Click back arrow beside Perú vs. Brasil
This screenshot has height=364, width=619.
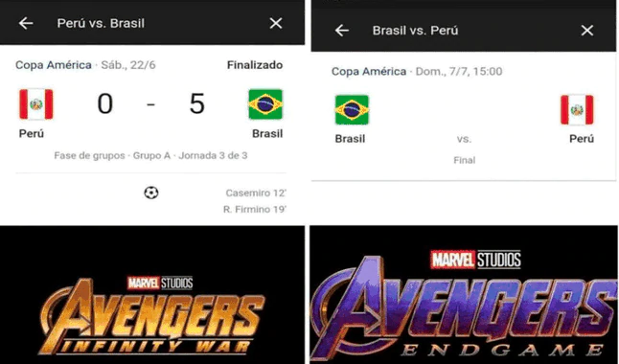click(26, 23)
